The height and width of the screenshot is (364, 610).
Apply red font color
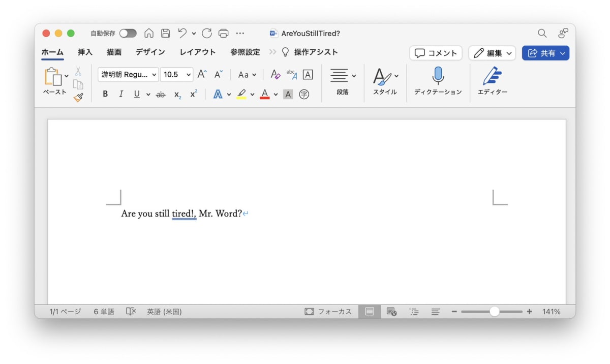tap(264, 95)
